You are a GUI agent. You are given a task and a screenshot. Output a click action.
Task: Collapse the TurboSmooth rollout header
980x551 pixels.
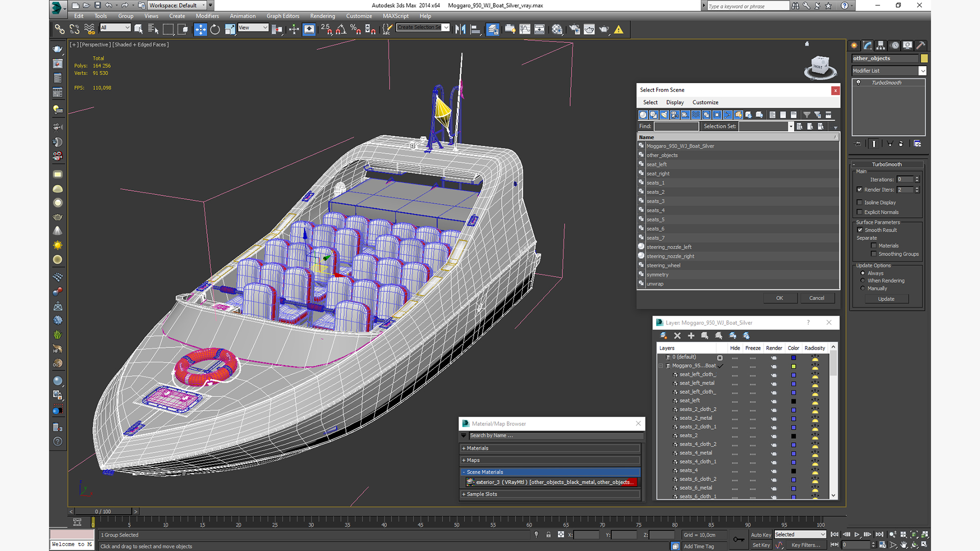[x=887, y=164]
